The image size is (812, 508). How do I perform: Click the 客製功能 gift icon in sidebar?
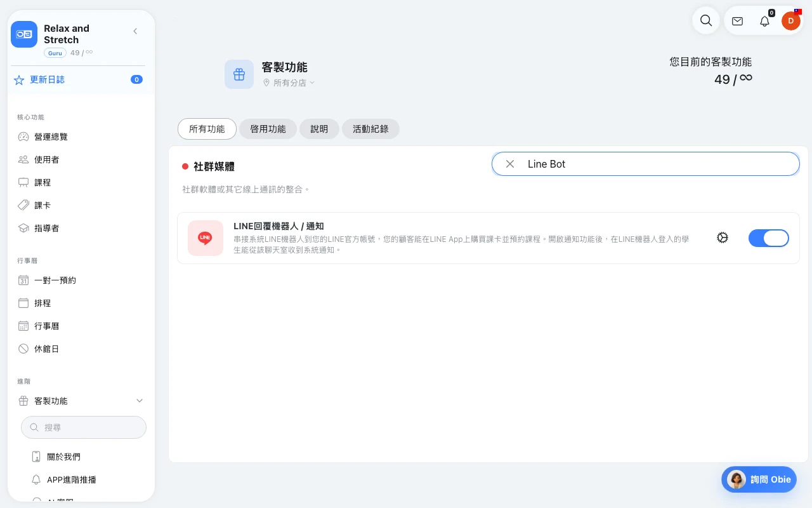click(x=23, y=401)
